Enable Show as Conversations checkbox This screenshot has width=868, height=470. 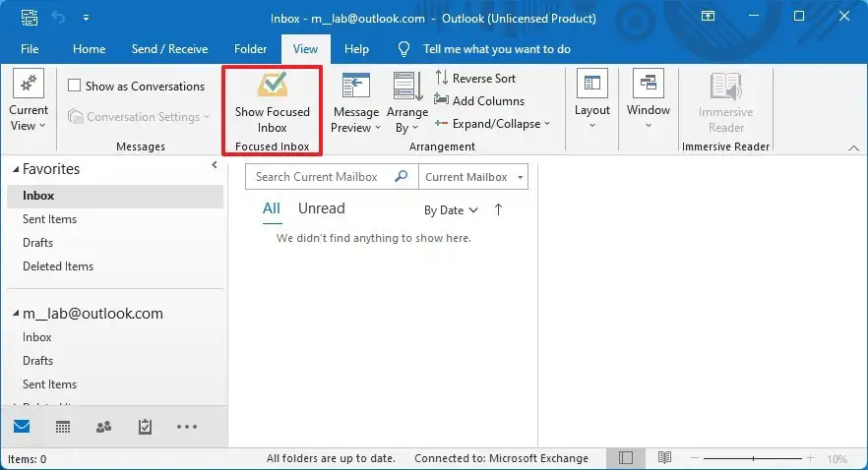click(x=75, y=87)
